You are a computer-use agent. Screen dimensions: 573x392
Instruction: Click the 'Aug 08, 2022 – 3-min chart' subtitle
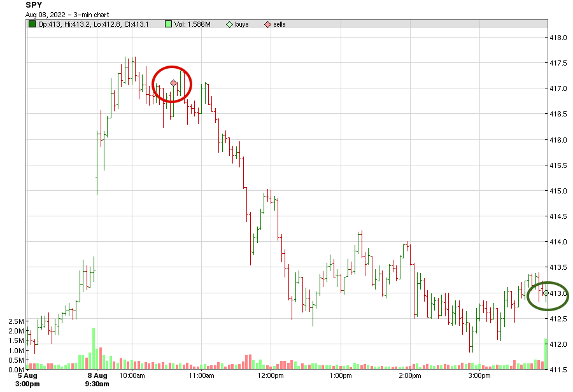(x=67, y=15)
